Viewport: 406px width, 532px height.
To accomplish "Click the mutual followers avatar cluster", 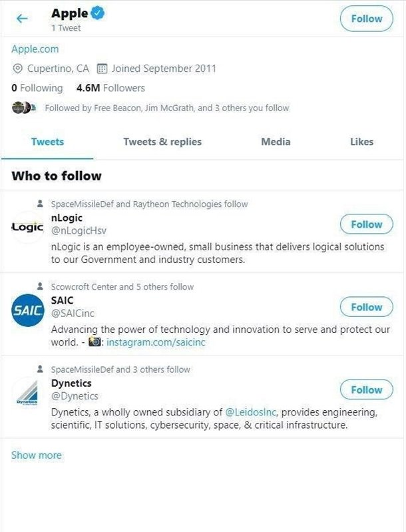I will pyautogui.click(x=23, y=108).
